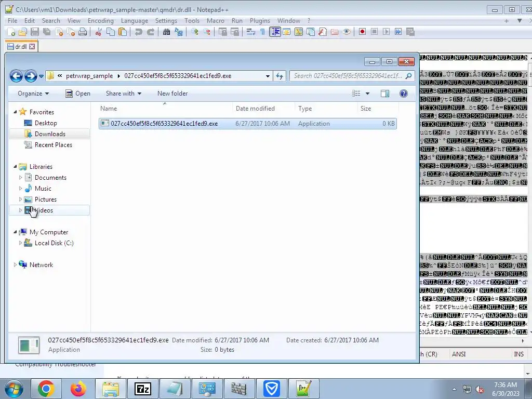Click the Save All icon in Notepad++
Screen dimensions: 532x399
46,32
